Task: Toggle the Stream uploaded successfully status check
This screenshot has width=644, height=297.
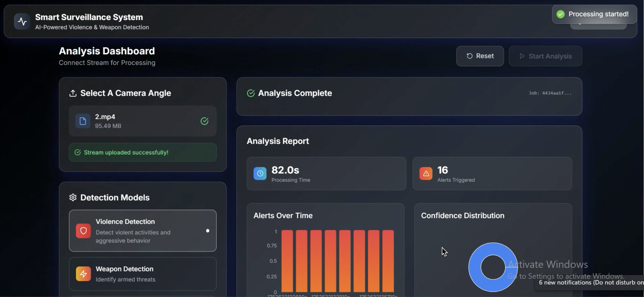Action: point(77,152)
